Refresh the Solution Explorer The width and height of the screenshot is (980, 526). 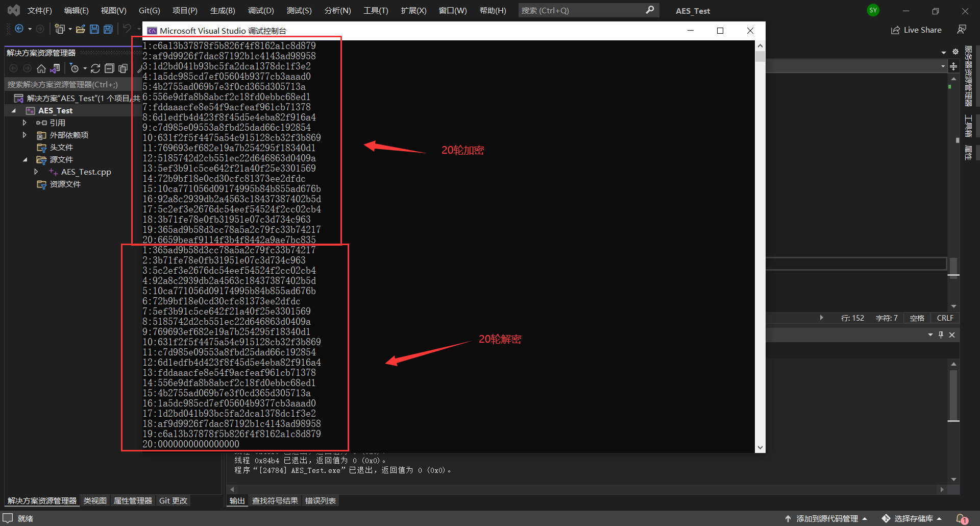pos(96,68)
